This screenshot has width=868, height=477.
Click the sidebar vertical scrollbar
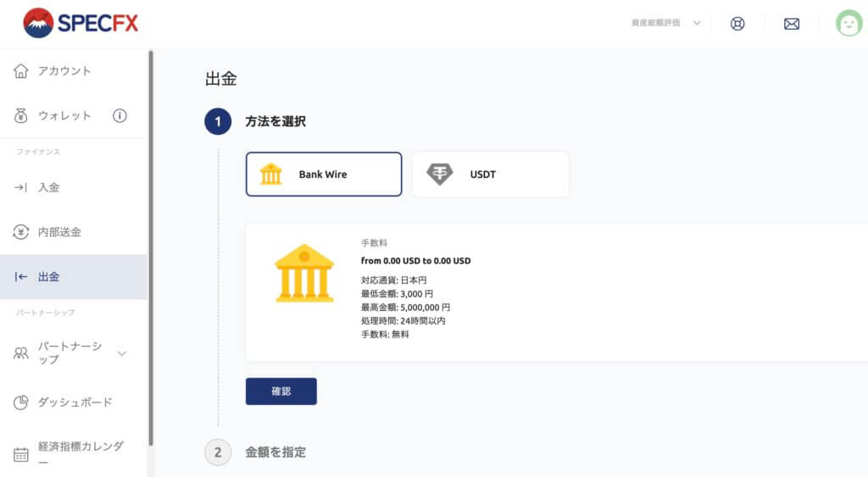[151, 248]
